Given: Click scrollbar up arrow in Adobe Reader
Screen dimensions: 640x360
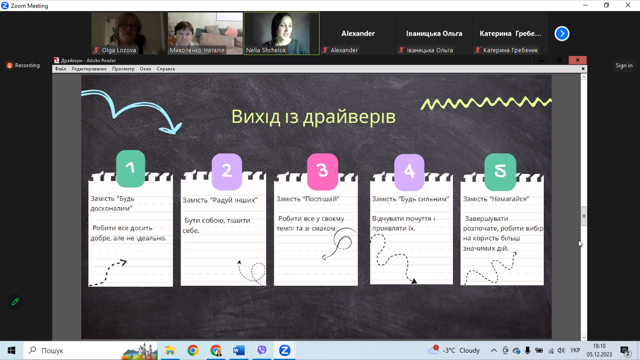Looking at the screenshot, I should pos(584,77).
